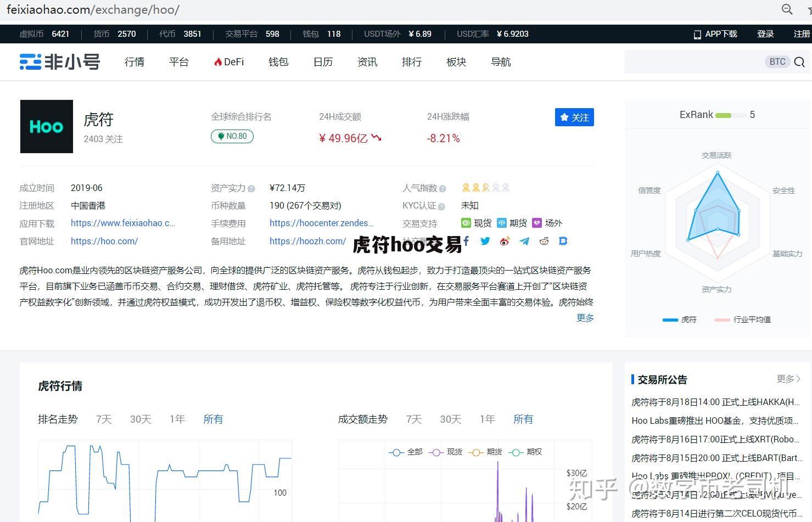Open 更多 in 交易所公告 panel
The image size is (812, 522).
click(x=788, y=379)
